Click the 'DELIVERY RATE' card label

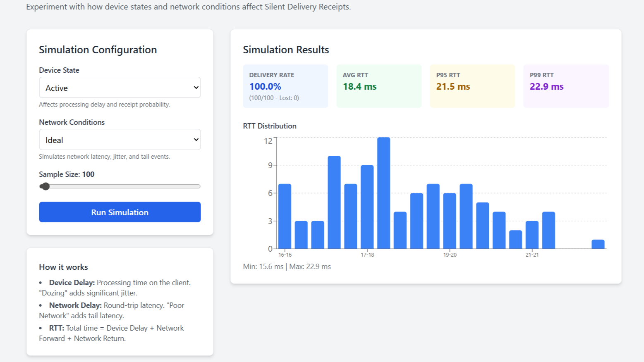pos(272,75)
